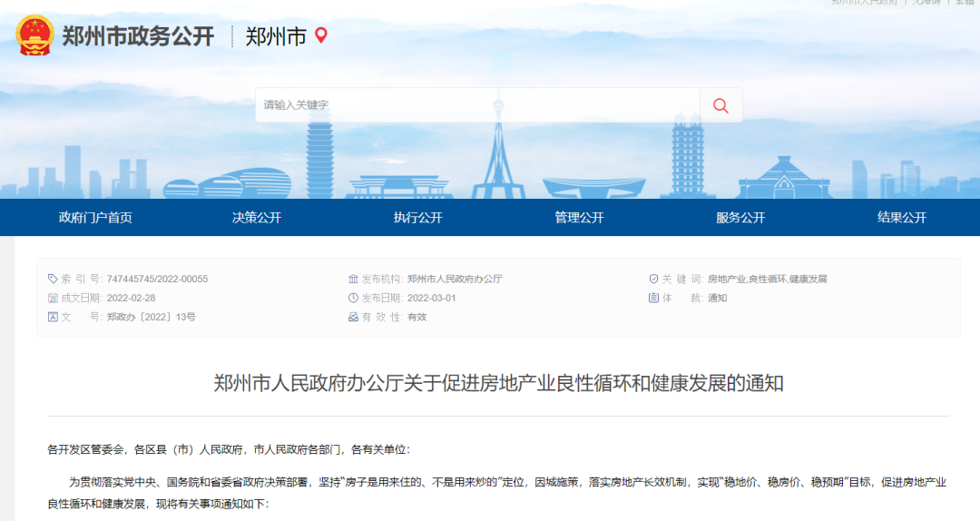Click the clock icon beside 发布日期
This screenshot has width=980, height=521.
pyautogui.click(x=353, y=299)
